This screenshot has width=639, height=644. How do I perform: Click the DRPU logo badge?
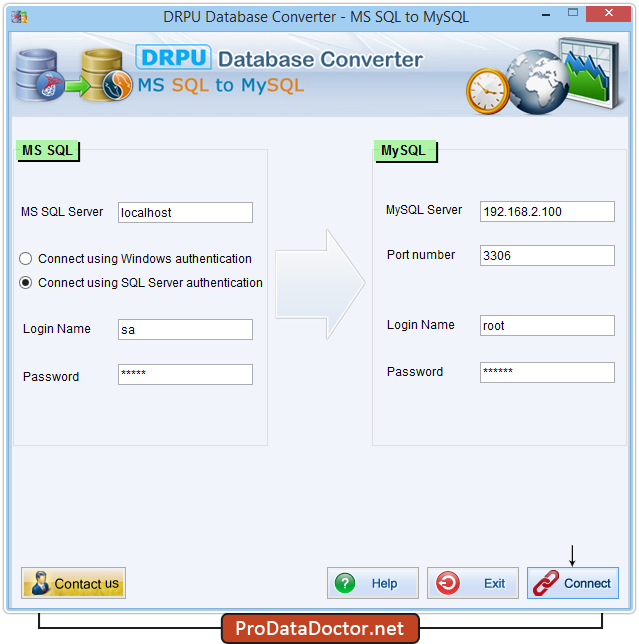point(173,57)
